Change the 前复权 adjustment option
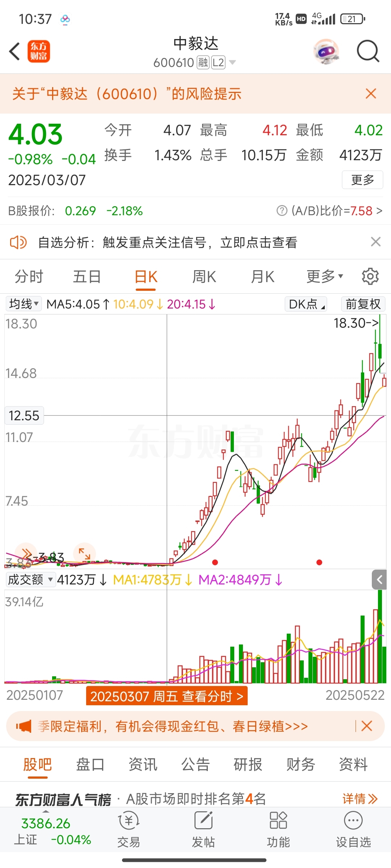This screenshot has height=868, width=391. coord(363,304)
